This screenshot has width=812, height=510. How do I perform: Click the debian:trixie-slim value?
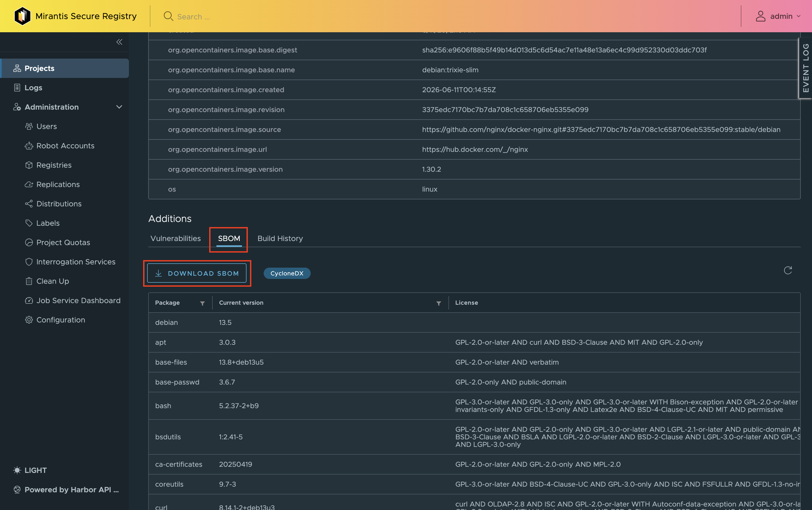[450, 70]
